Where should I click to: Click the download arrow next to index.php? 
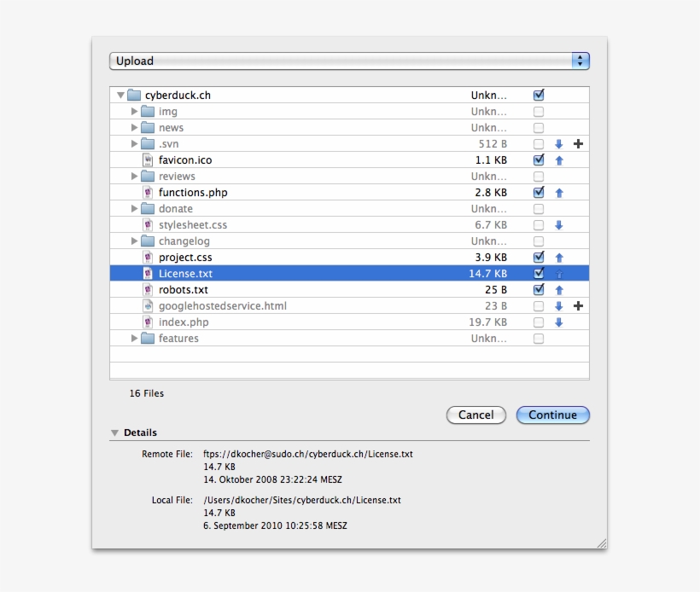559,322
